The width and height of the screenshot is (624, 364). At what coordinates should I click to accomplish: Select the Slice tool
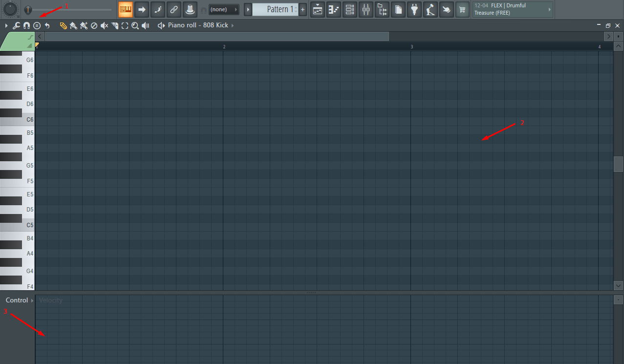[114, 25]
